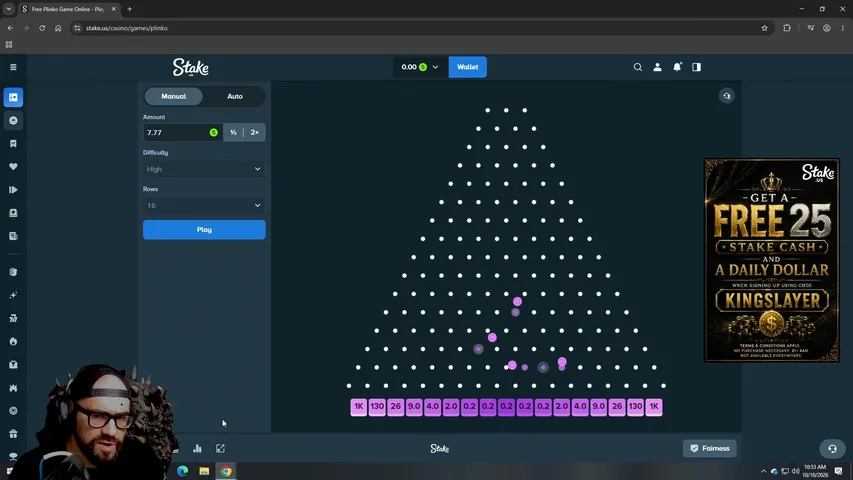Reload the page in browser toolbar

click(42, 28)
